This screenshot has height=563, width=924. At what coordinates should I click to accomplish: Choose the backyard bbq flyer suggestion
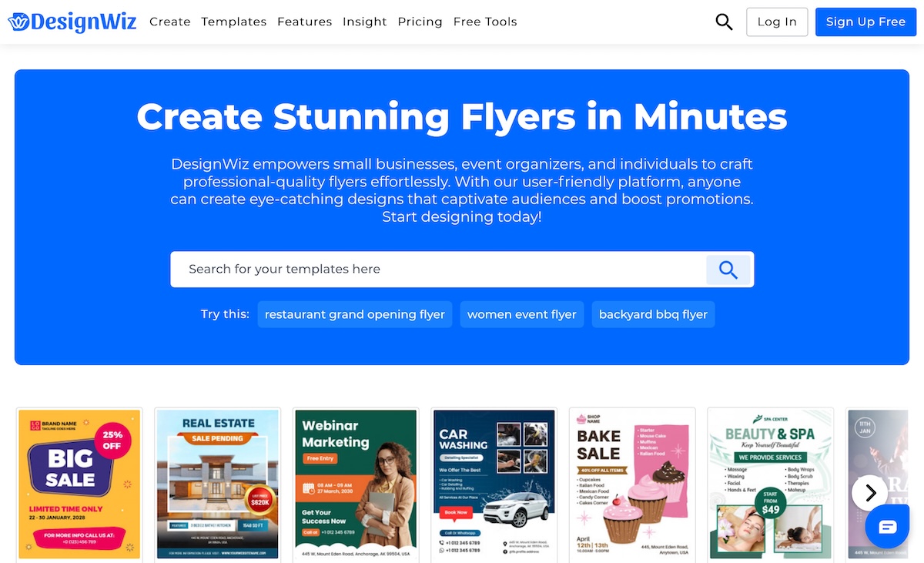pos(653,314)
